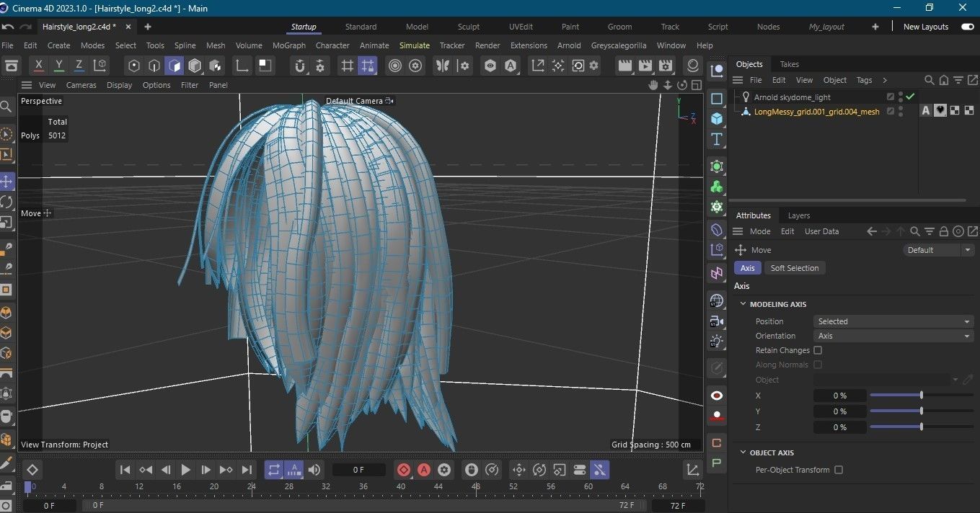Toggle the New Layouts switch
The image size is (980, 513).
[x=967, y=27]
